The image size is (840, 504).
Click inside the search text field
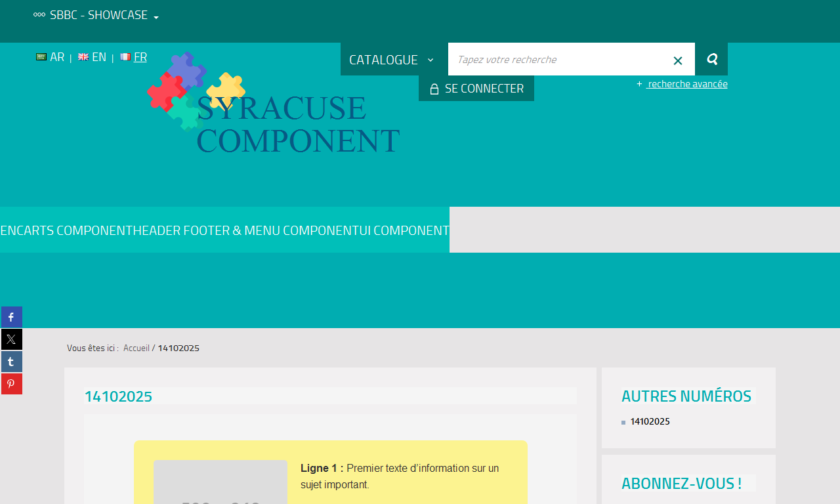click(x=558, y=60)
